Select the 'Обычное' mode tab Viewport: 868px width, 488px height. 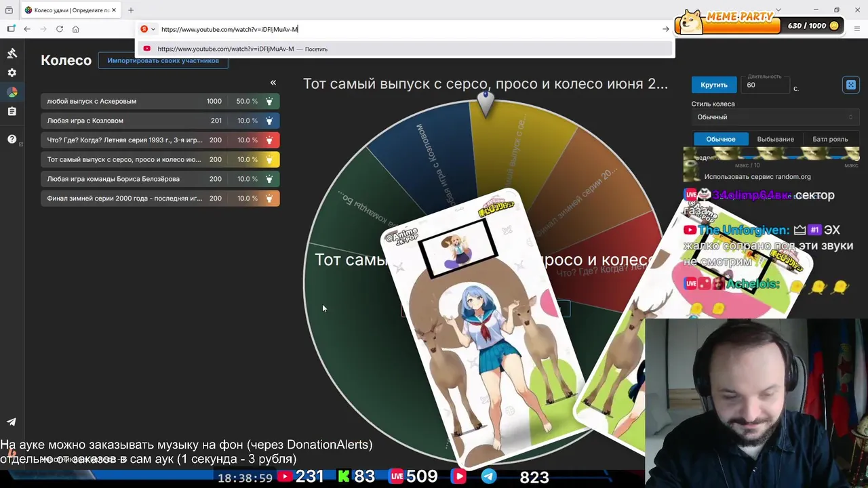(720, 139)
